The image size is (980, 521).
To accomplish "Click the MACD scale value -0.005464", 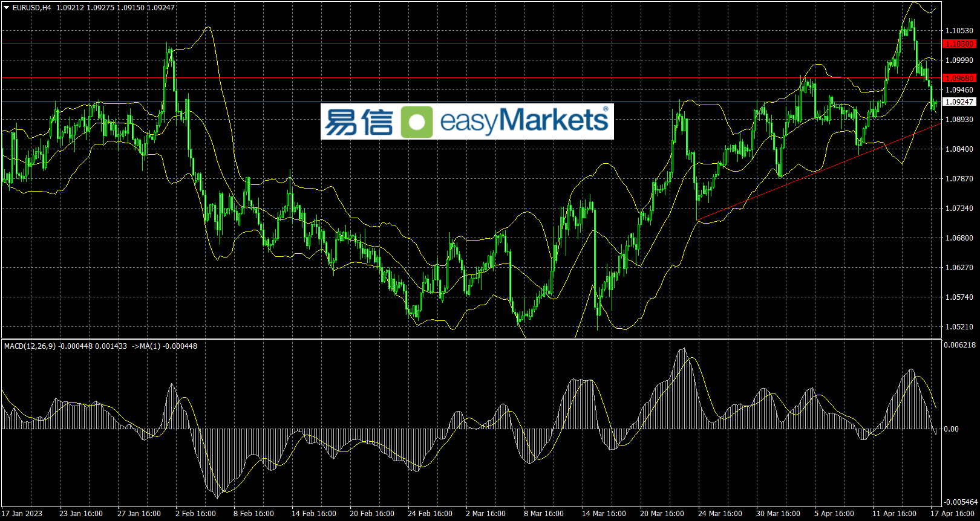I will (961, 502).
